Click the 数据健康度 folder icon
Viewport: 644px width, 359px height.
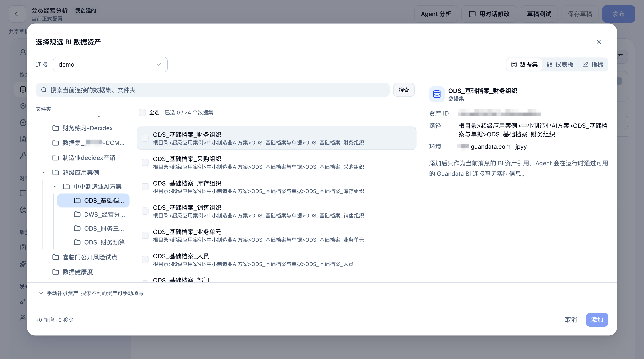coord(56,272)
